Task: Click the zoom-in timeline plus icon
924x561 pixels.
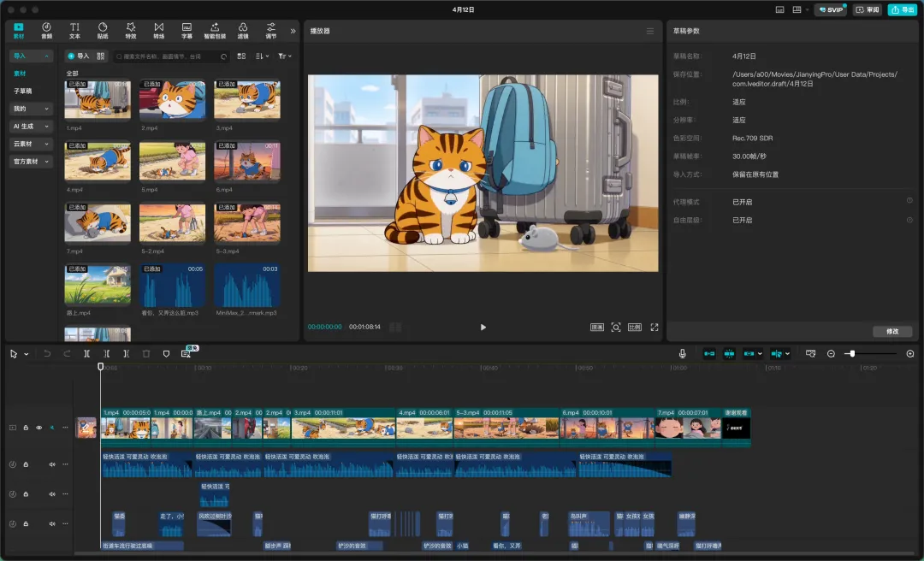Action: click(x=909, y=353)
